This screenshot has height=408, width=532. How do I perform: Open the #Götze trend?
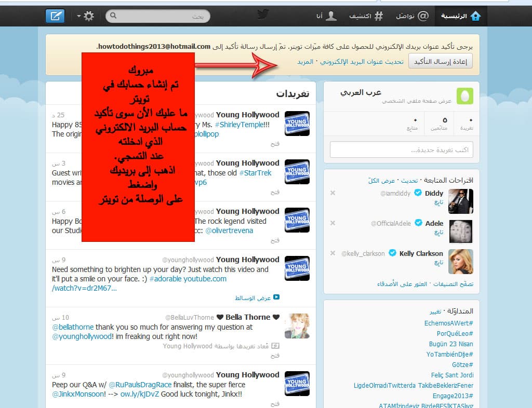[x=462, y=365]
